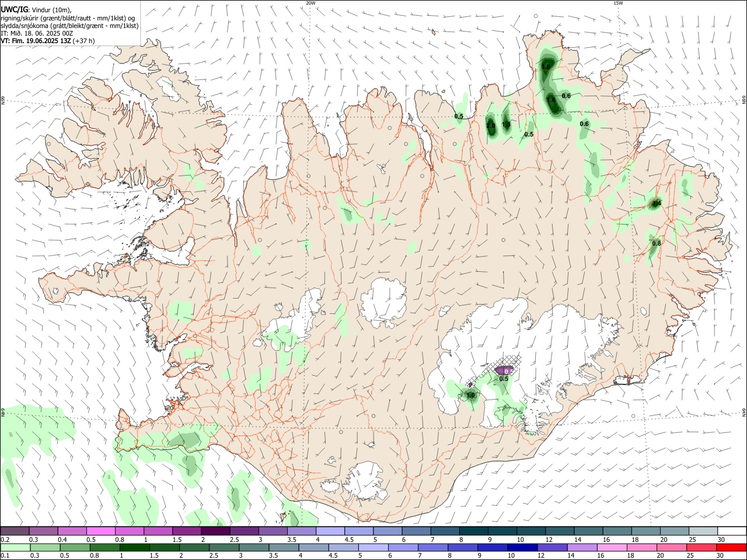This screenshot has height=560, width=747.
Task: Click the lilac swatch at 14 in bottom legend row
Action: [582, 548]
